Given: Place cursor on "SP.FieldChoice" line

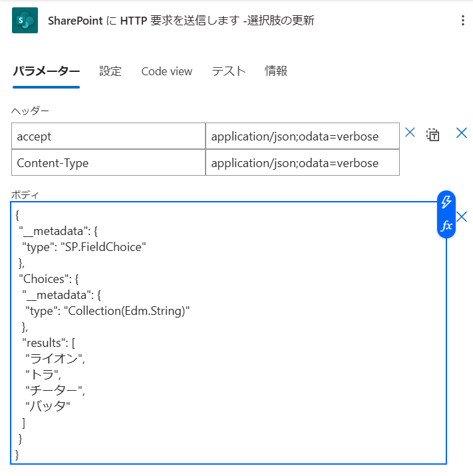Looking at the screenshot, I should tap(84, 247).
